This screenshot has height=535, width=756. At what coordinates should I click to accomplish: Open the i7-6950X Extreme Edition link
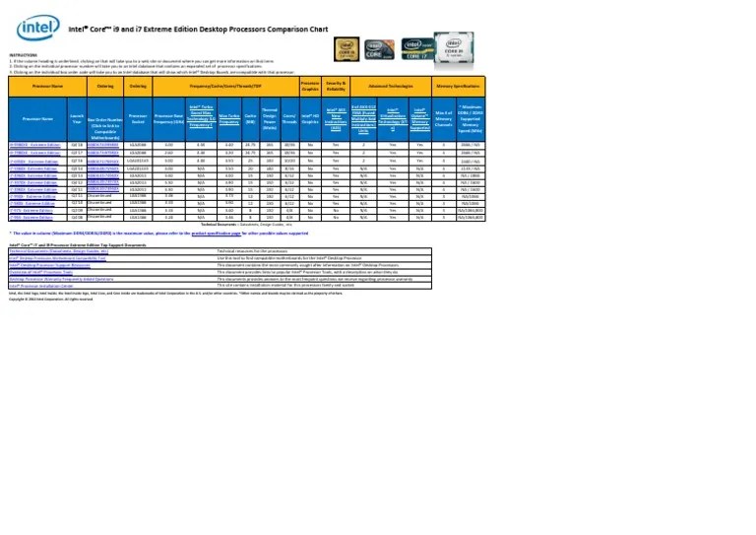pyautogui.click(x=33, y=162)
